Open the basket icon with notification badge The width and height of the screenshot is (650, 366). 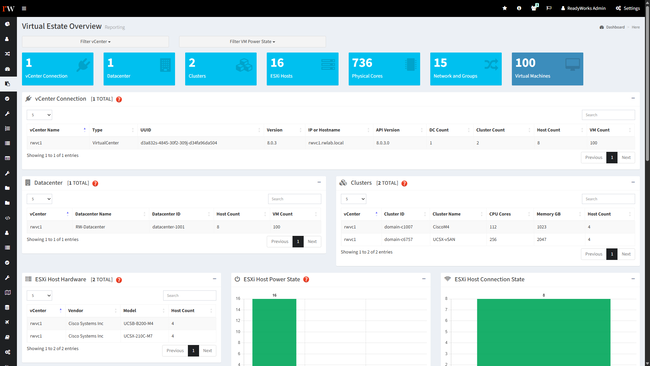click(x=534, y=7)
